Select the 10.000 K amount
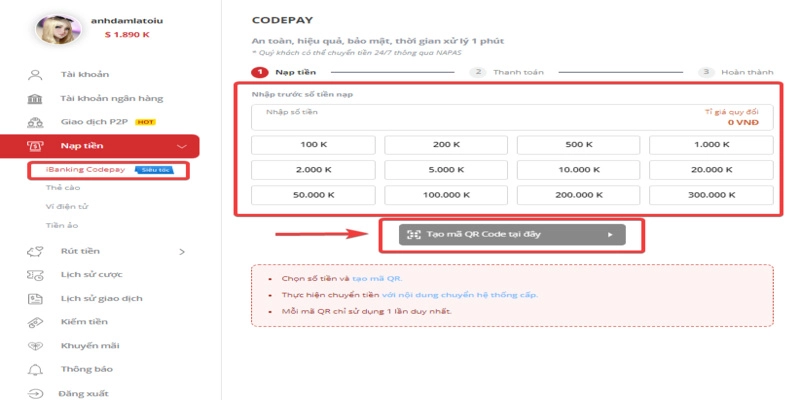The height and width of the screenshot is (400, 800). [579, 170]
